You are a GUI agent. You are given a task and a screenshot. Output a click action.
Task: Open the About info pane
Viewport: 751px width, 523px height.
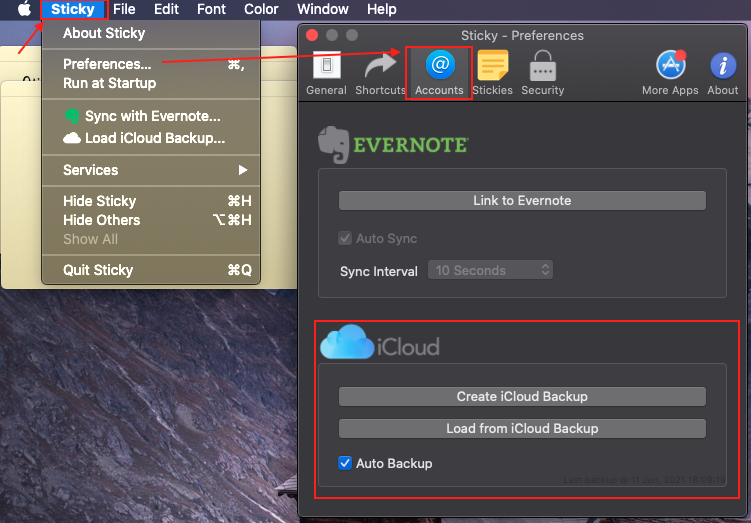tap(723, 73)
